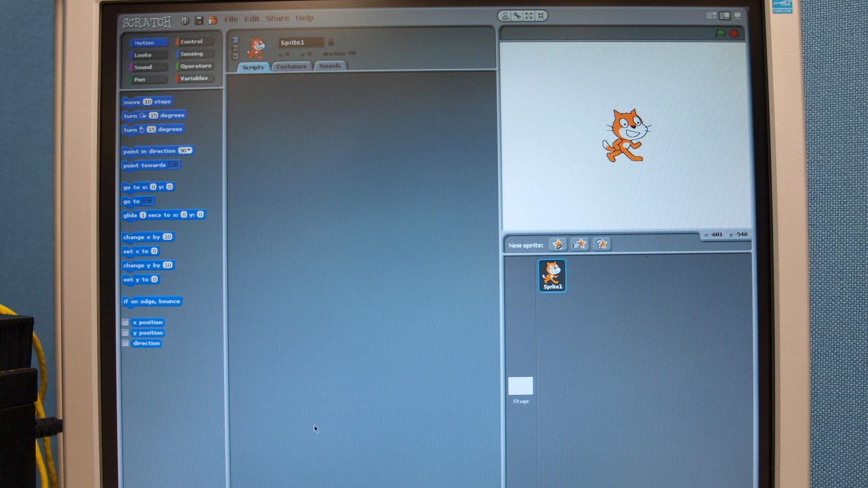The image size is (868, 488).
Task: Click the steps value in move block
Action: pos(148,101)
